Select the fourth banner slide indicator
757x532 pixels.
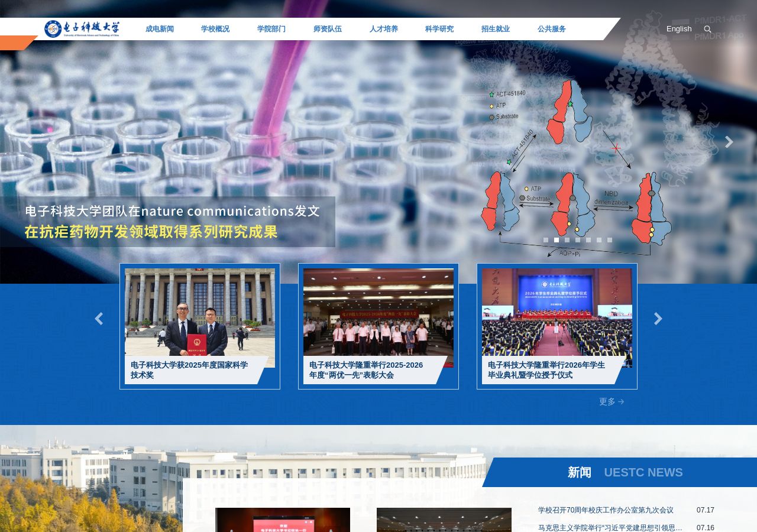coord(578,240)
